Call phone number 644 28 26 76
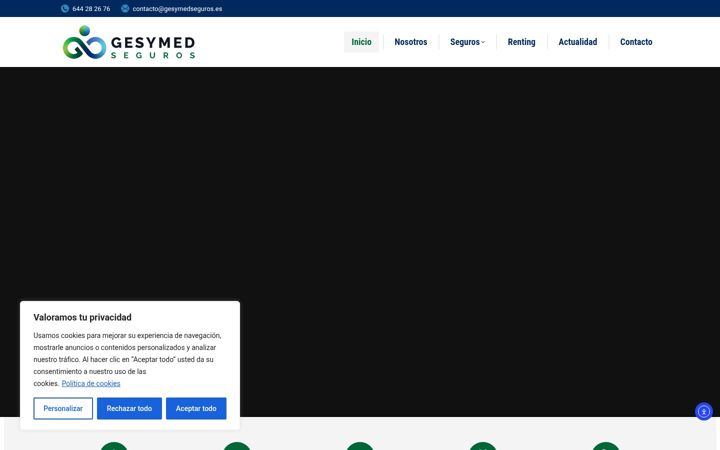The width and height of the screenshot is (720, 450). pyautogui.click(x=91, y=9)
